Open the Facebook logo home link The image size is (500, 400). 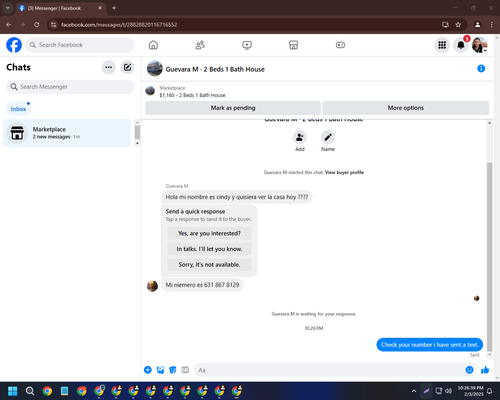click(14, 45)
